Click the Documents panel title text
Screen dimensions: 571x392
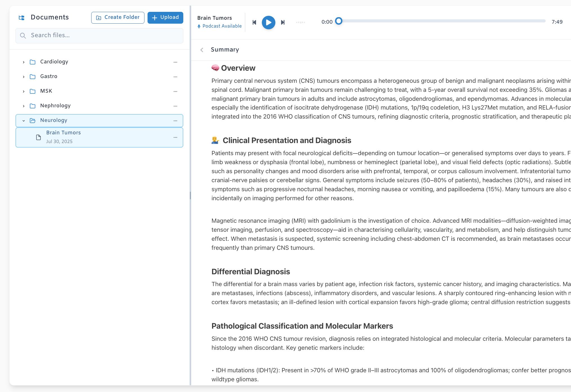coord(50,17)
